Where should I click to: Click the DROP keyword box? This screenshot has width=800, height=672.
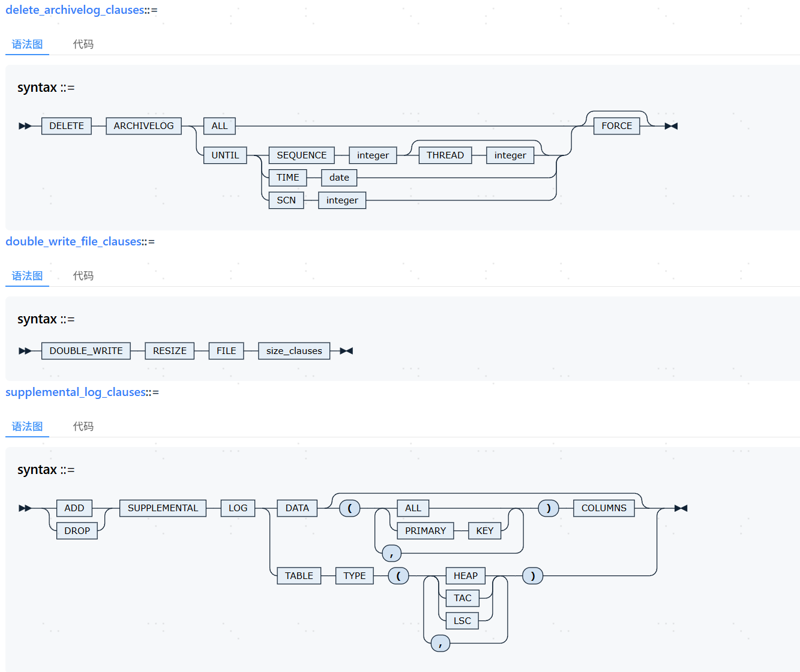(x=77, y=531)
